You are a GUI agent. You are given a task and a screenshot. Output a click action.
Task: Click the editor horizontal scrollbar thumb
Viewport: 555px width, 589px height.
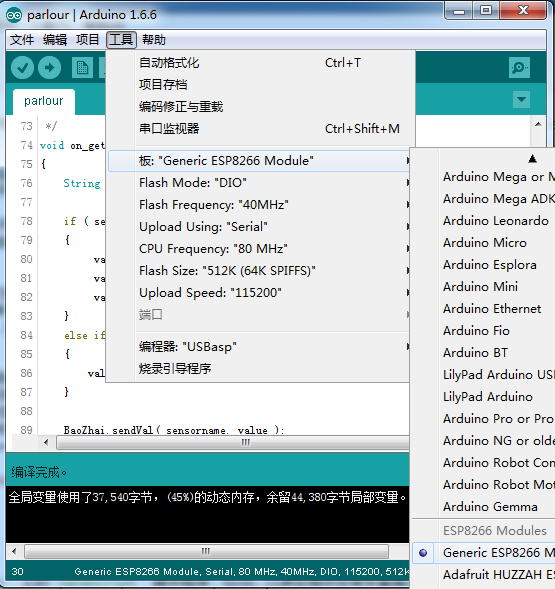point(233,442)
